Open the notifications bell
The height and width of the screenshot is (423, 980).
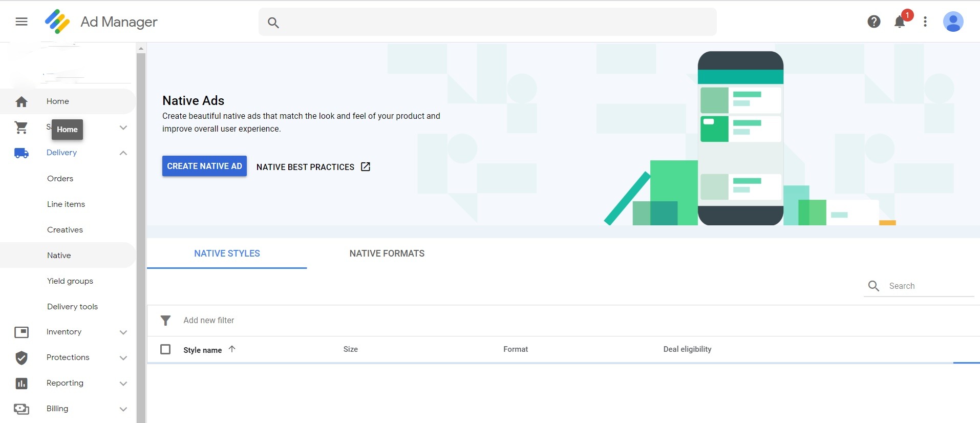tap(899, 22)
